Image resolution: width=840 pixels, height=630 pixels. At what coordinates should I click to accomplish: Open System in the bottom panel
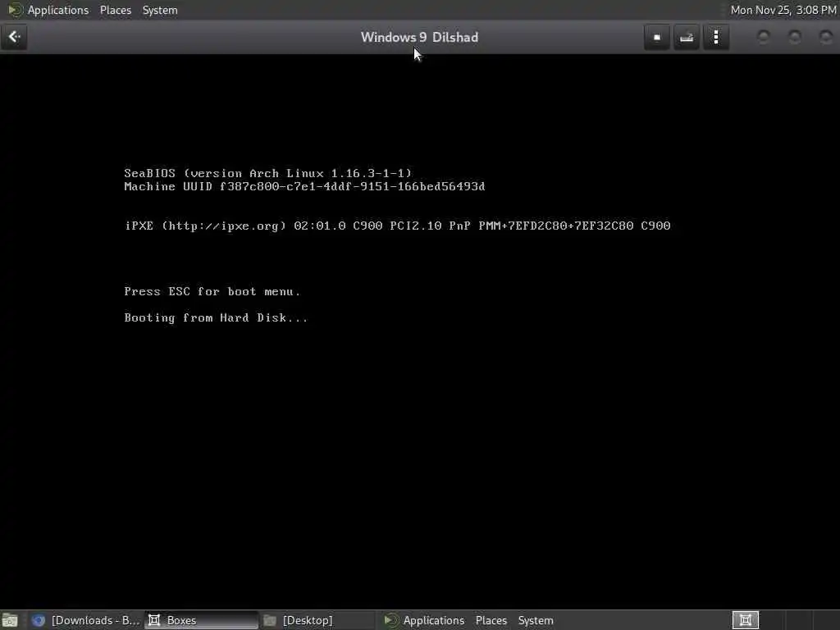pos(535,620)
